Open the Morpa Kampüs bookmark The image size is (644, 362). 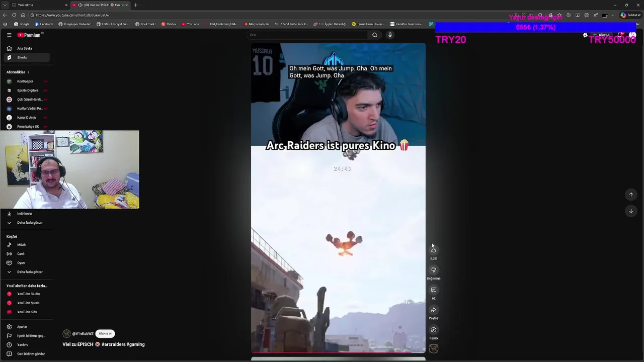[x=257, y=24]
